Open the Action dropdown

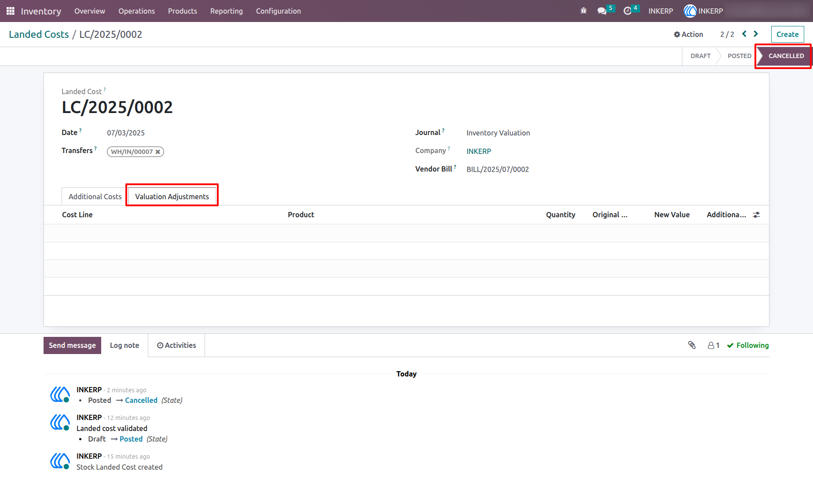(x=688, y=34)
